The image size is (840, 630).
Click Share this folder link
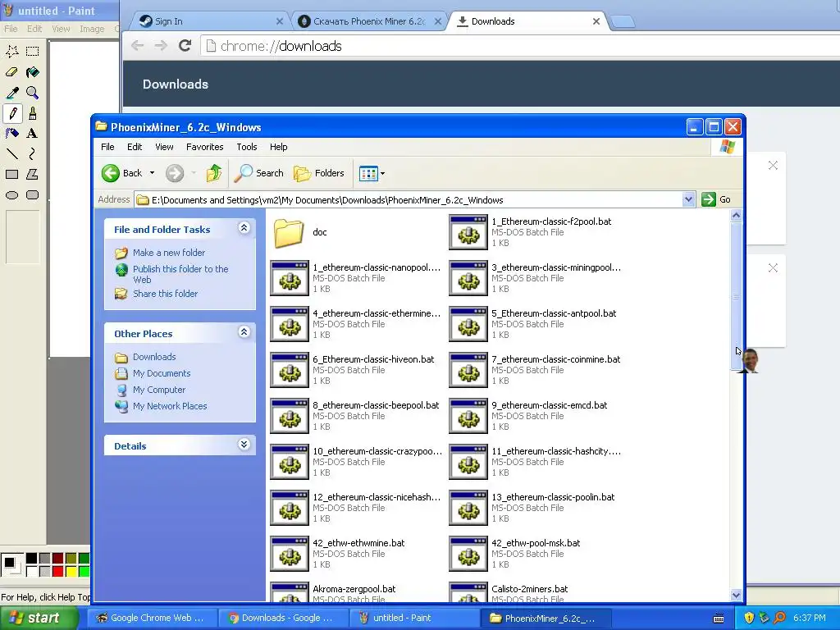coord(165,294)
